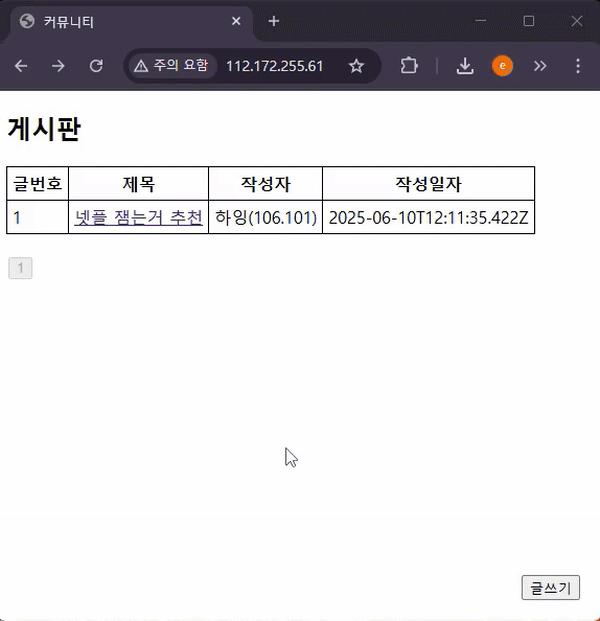
Task: Open the browser three-dot menu
Action: [578, 66]
